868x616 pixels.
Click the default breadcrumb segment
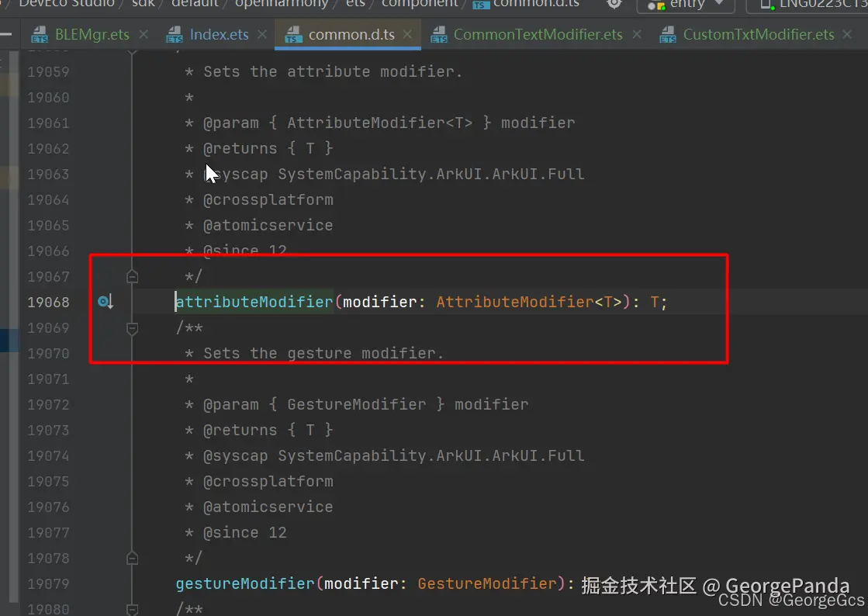pos(194,4)
